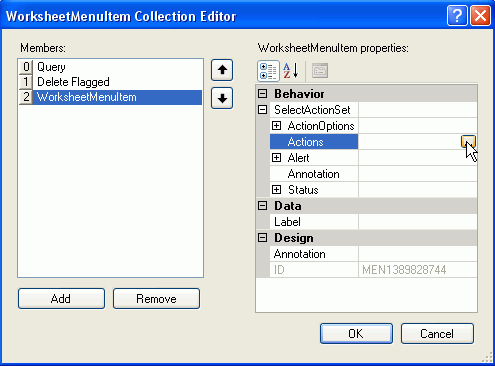Select the Alert property label
This screenshot has width=495, height=366.
point(298,158)
